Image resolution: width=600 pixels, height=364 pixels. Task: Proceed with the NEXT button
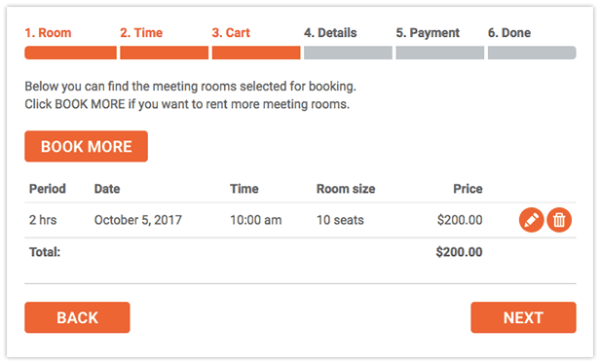click(523, 317)
